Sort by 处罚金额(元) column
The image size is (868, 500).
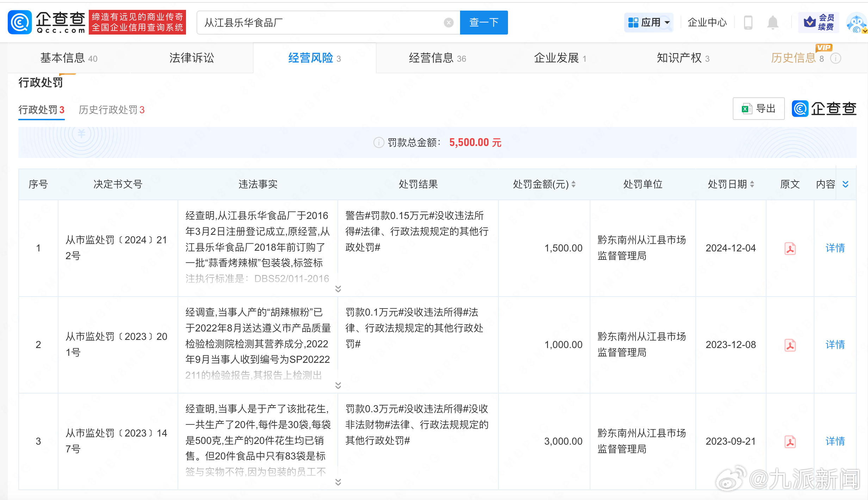(573, 184)
